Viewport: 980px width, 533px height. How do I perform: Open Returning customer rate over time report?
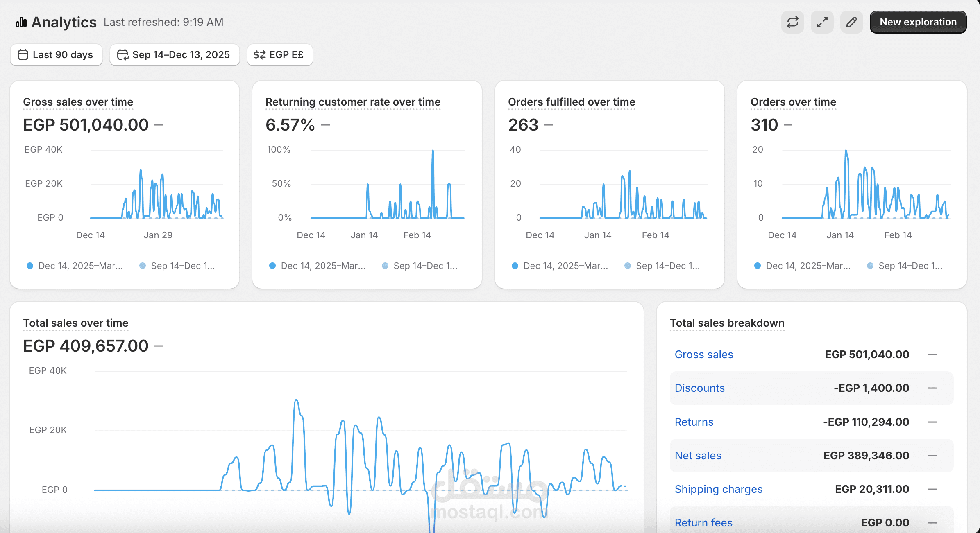point(353,102)
